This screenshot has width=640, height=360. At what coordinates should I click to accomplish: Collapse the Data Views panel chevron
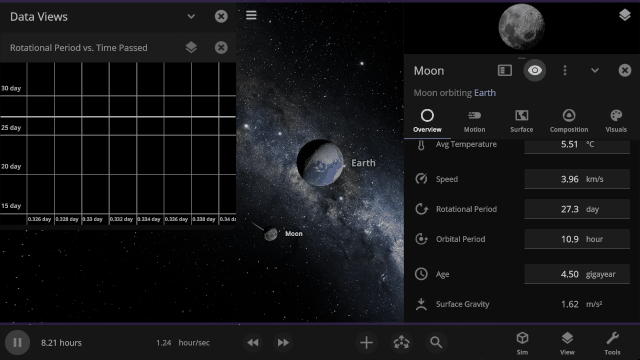pyautogui.click(x=191, y=16)
